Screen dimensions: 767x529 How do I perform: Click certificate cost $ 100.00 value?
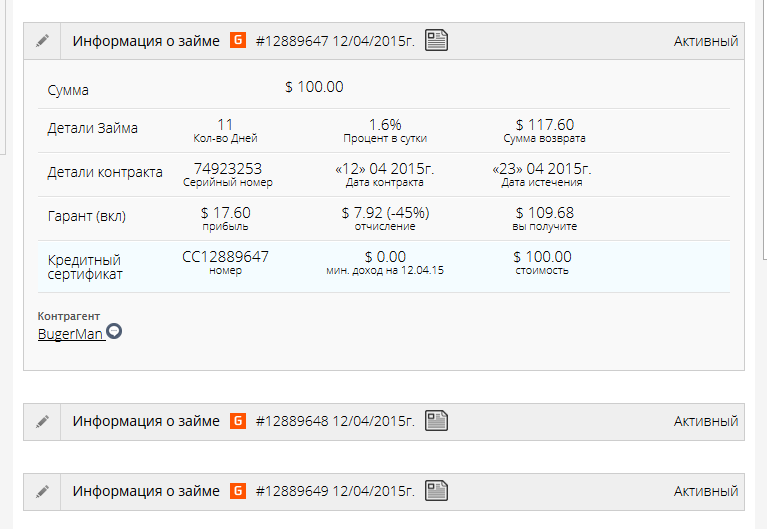point(542,257)
